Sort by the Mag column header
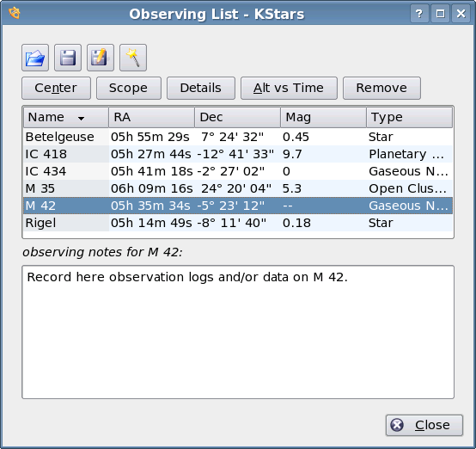The height and width of the screenshot is (449, 476). (x=324, y=117)
